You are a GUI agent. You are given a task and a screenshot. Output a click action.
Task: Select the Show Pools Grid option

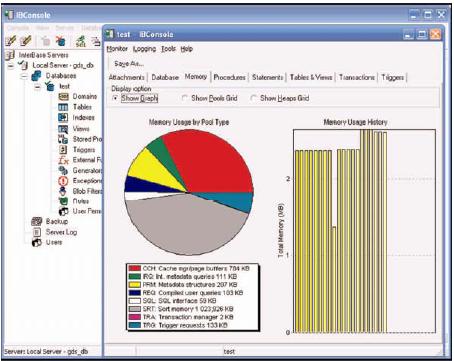(184, 98)
